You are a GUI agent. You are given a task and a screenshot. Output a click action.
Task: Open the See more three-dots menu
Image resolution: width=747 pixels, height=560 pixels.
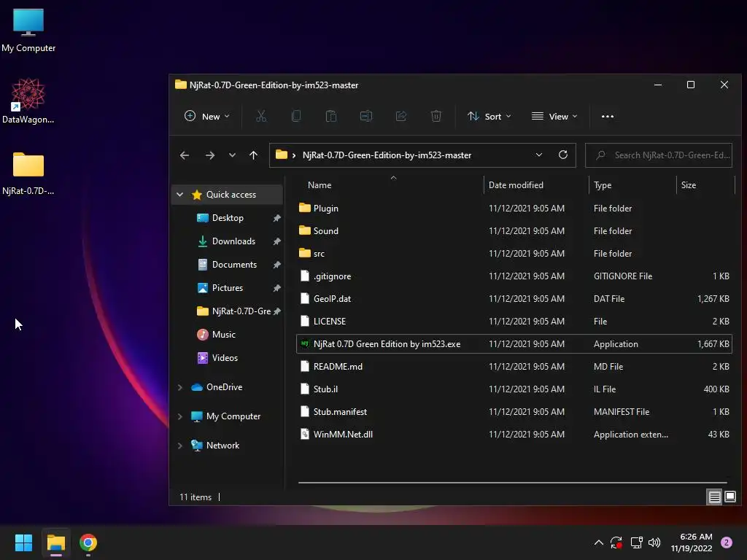[x=608, y=116]
